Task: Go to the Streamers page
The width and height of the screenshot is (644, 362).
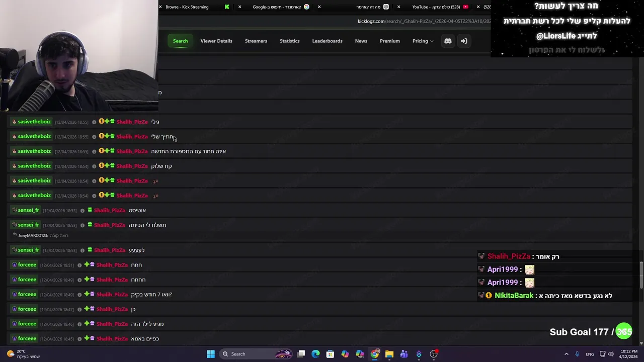Action: tap(256, 41)
